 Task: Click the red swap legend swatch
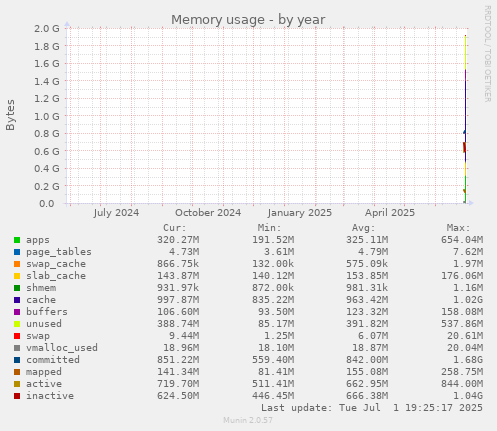(17, 336)
